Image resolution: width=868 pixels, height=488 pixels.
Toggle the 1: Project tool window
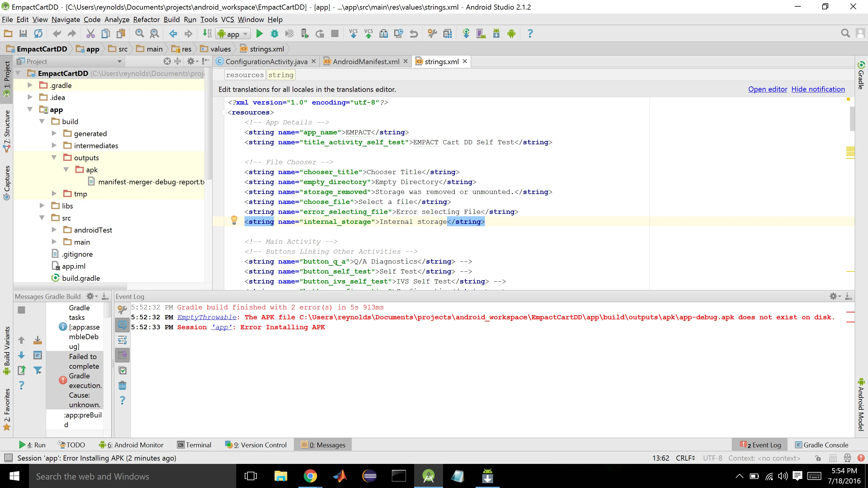point(7,79)
